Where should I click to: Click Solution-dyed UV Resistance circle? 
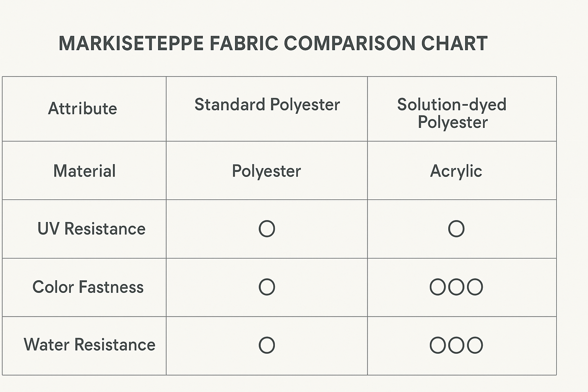[x=456, y=229]
